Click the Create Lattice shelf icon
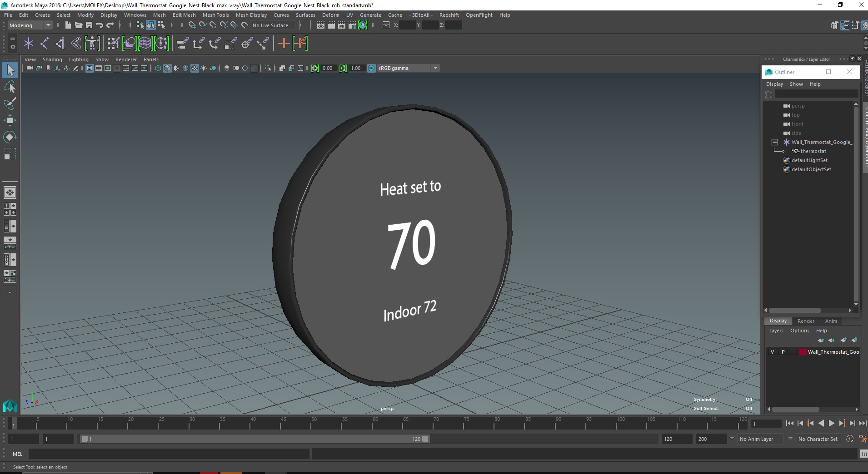Viewport: 868px width, 474px height. [145, 44]
